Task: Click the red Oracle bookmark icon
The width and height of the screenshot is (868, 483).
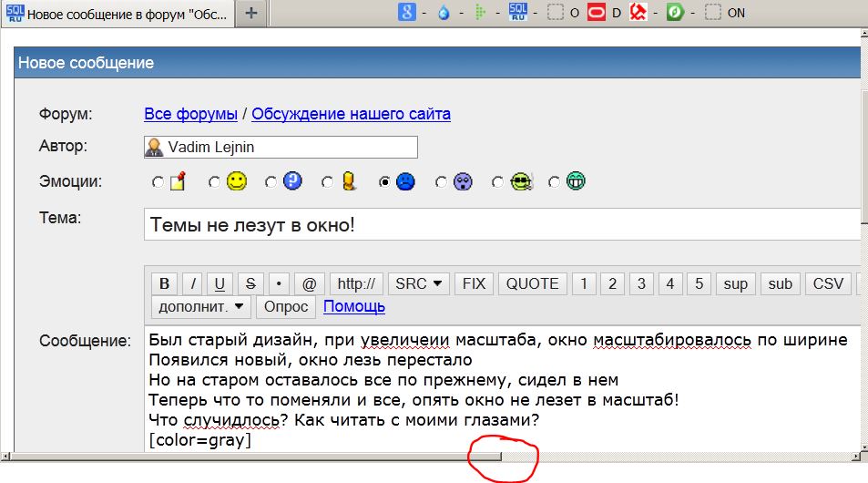Action: [x=597, y=13]
